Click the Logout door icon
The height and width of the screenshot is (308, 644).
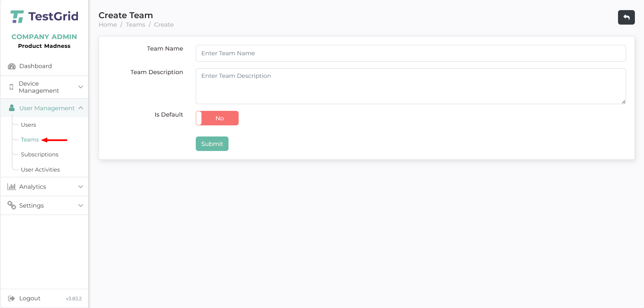pyautogui.click(x=11, y=299)
